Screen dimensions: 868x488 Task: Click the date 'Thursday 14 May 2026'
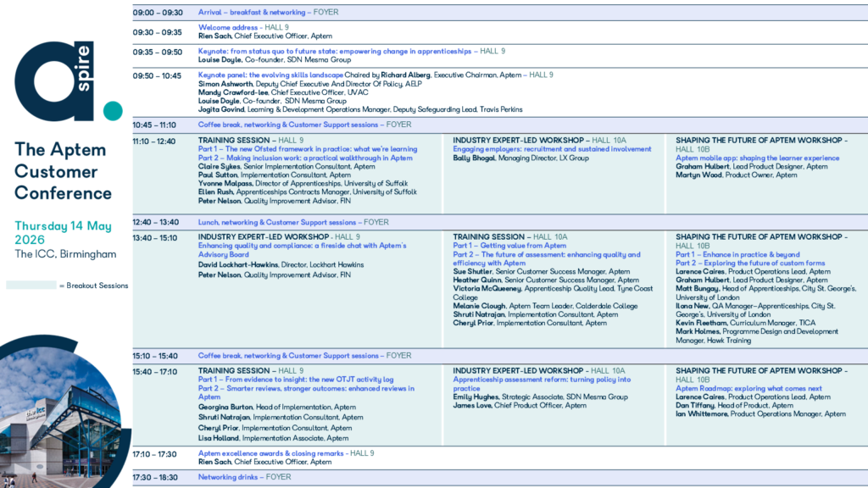63,232
